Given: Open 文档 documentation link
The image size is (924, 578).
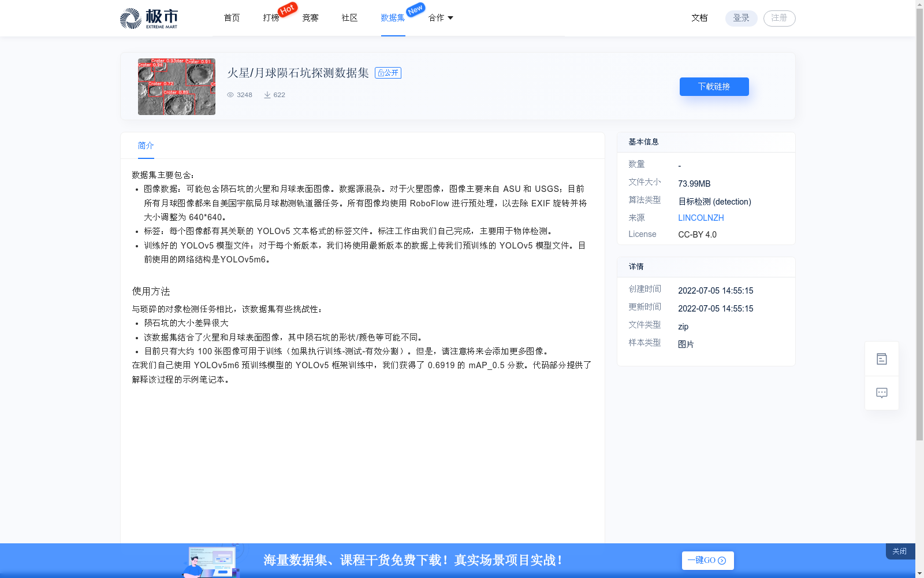Looking at the screenshot, I should 699,18.
